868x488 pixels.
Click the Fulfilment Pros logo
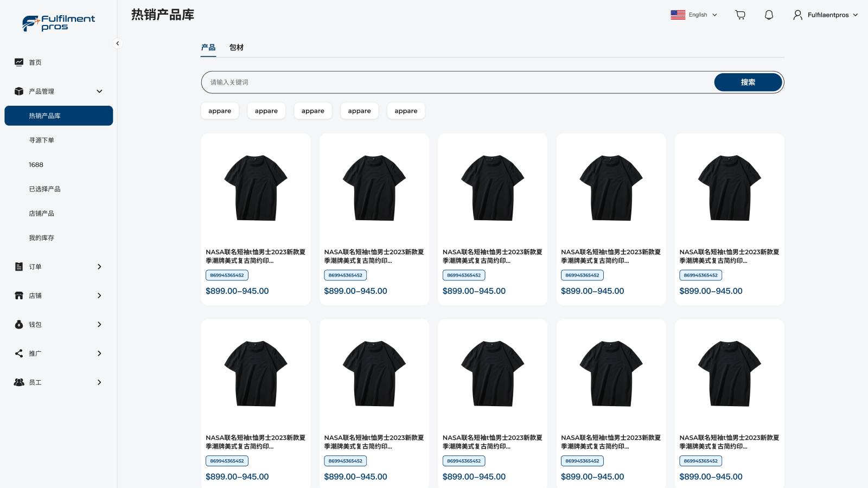click(59, 23)
